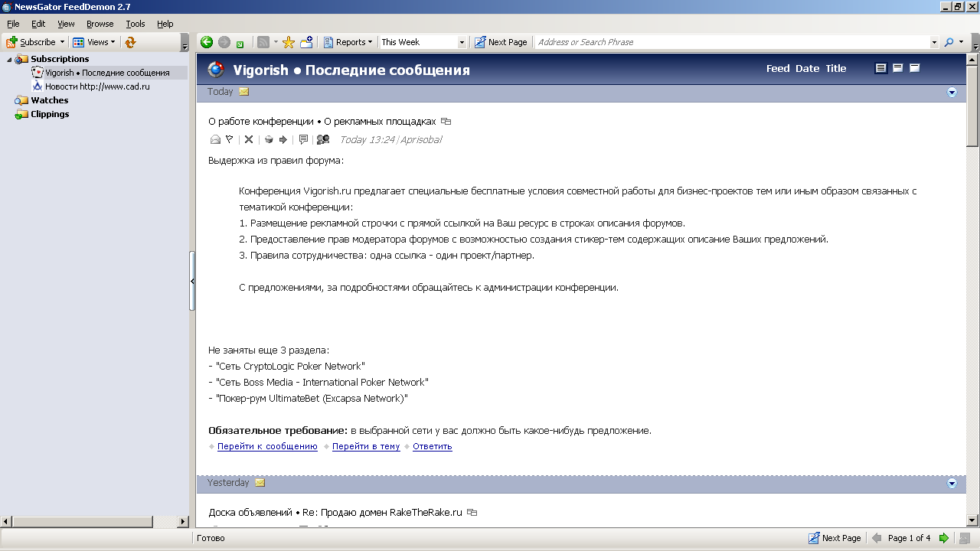Viewport: 980px width, 551px height.
Task: Click the yellow star favorites icon
Action: coord(289,42)
